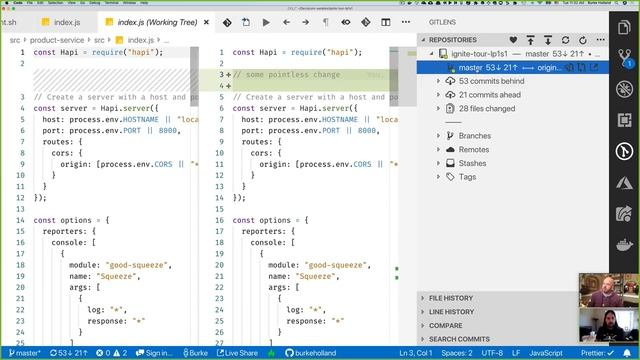Click the Prettier status item
The image size is (640, 360).
[x=597, y=353]
